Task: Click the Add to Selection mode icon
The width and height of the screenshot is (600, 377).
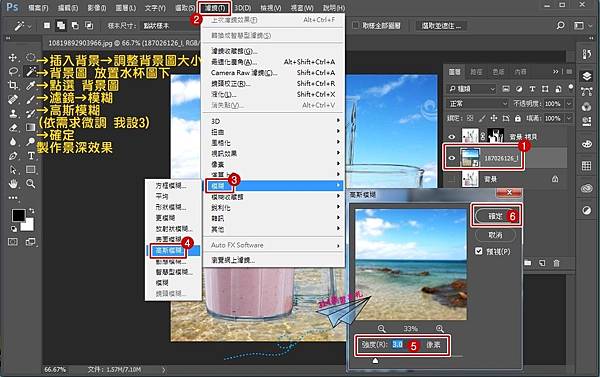Action: [x=61, y=26]
